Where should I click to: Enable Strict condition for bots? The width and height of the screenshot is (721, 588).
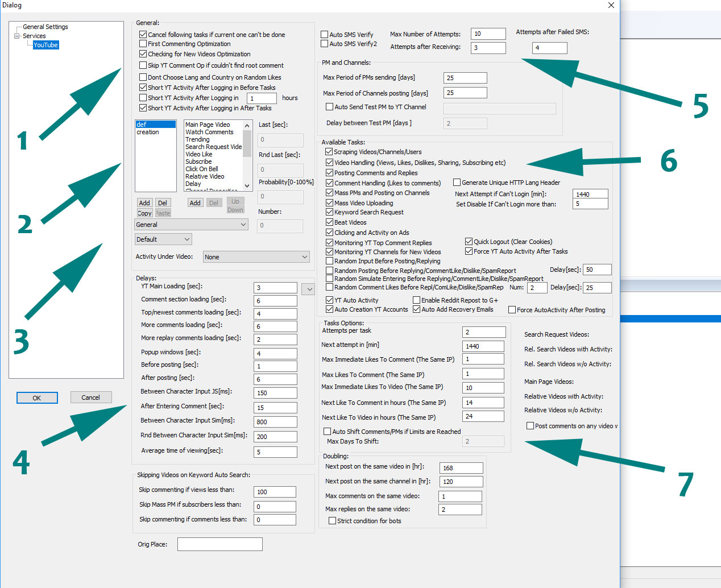[x=332, y=521]
